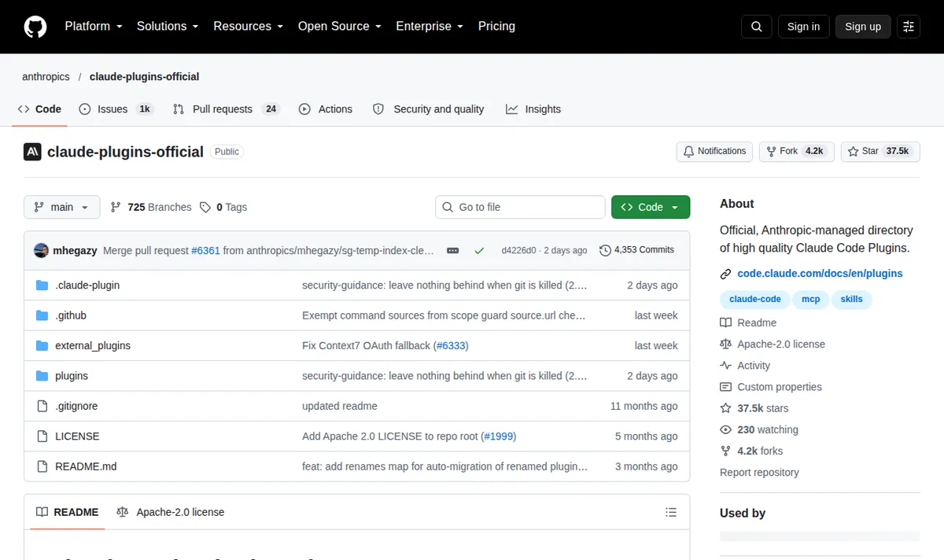Open the external_plugins folder
The height and width of the screenshot is (560, 944).
click(x=93, y=346)
